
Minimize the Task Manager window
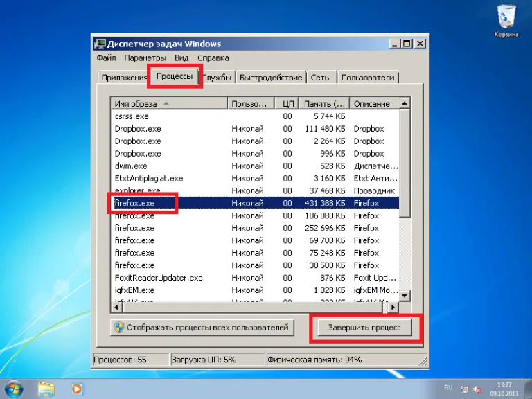(395, 44)
